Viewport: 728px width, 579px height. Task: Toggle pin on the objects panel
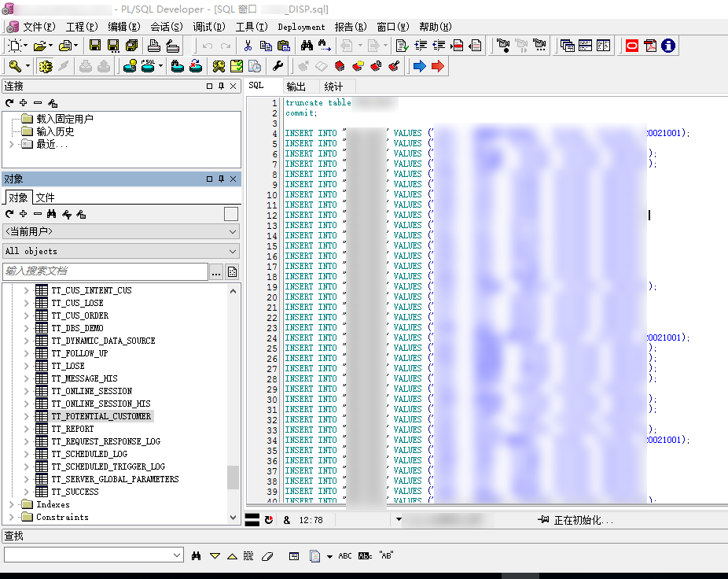coord(221,179)
